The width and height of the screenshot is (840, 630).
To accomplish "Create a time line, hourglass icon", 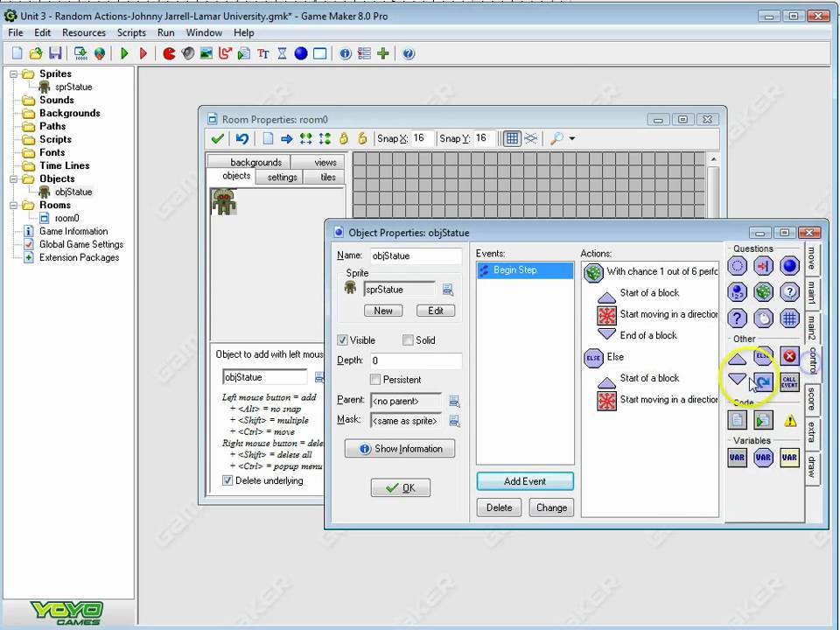I will click(282, 53).
